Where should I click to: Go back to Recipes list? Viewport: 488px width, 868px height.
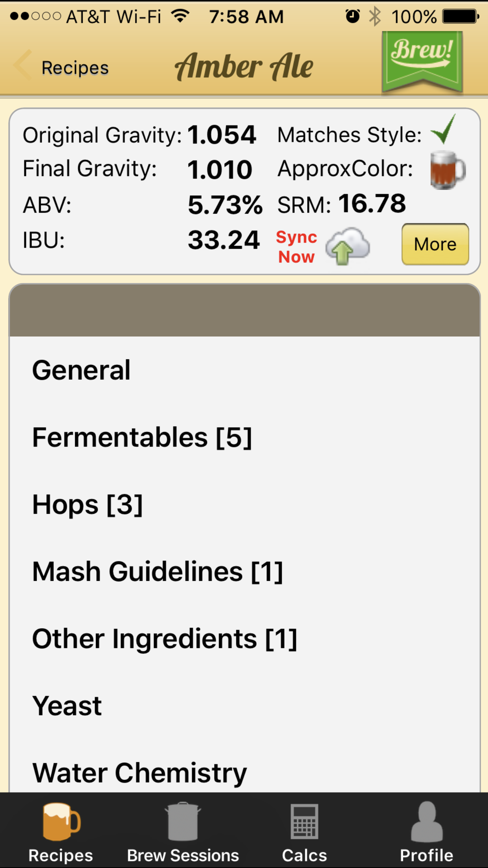point(75,68)
